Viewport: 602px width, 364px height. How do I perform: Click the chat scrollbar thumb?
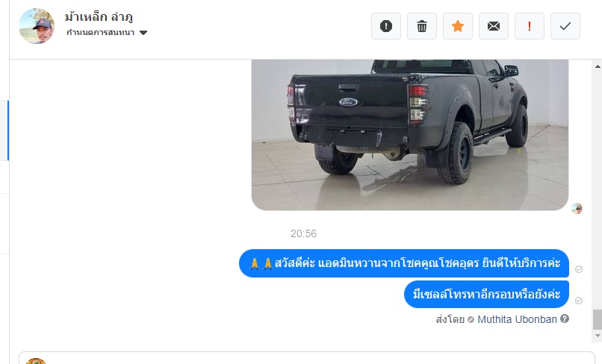598,319
